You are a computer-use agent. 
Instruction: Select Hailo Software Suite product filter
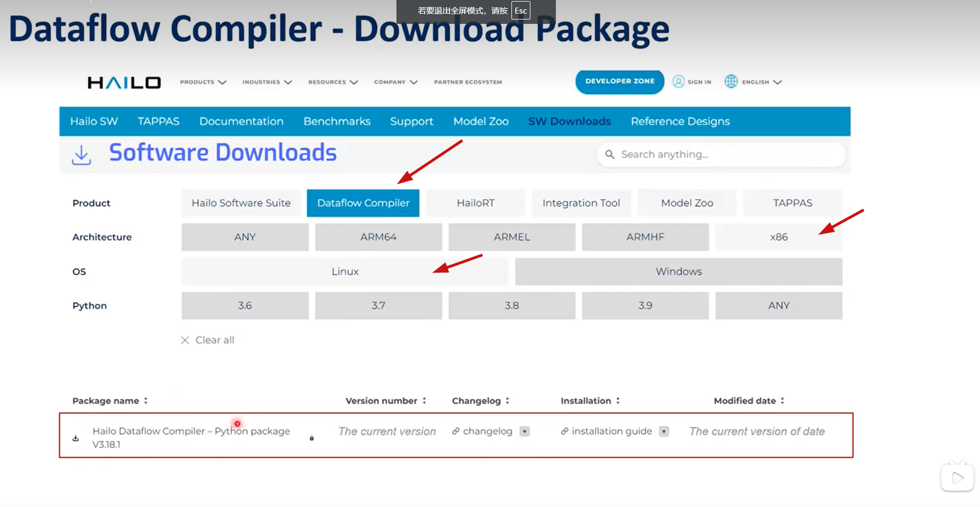click(x=241, y=203)
